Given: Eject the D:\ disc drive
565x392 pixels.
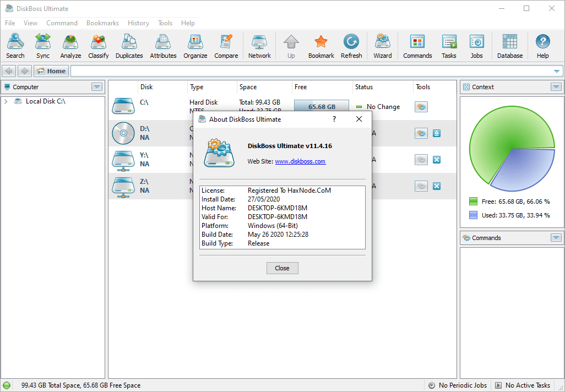Looking at the screenshot, I should pyautogui.click(x=437, y=133).
